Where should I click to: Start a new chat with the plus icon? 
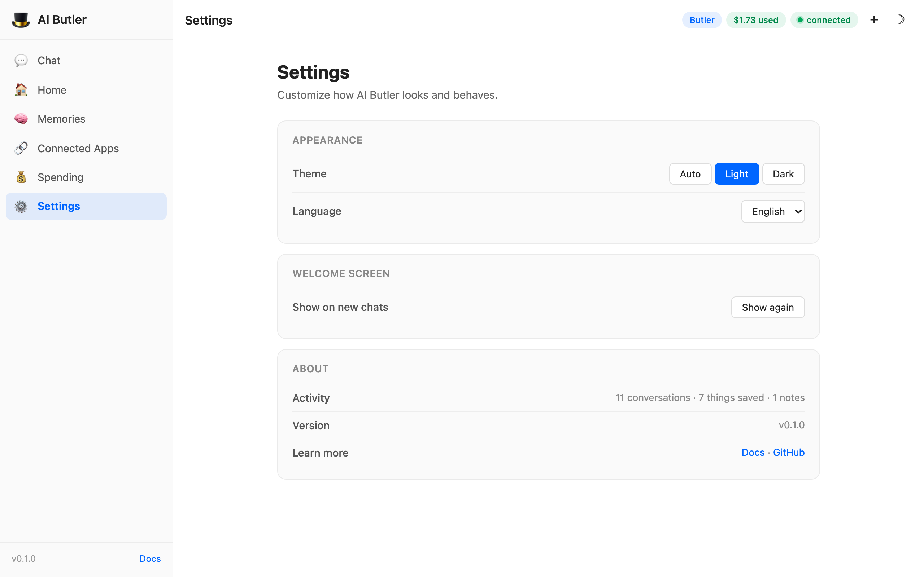pos(874,19)
